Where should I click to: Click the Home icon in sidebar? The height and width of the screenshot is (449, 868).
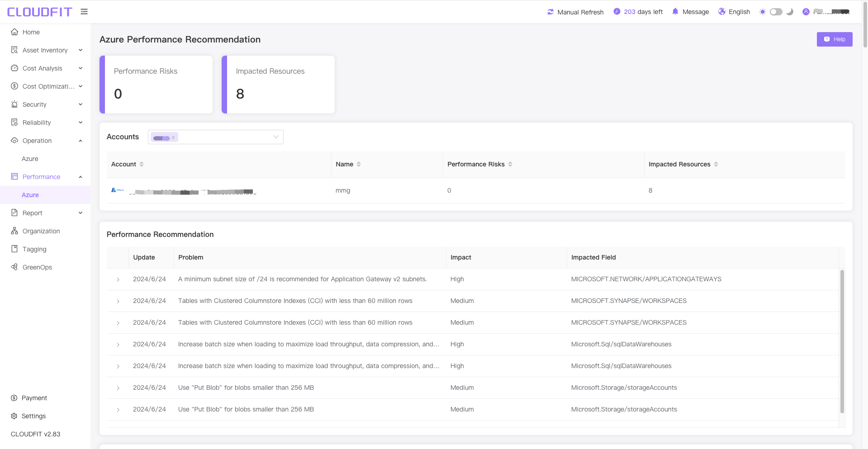coord(14,32)
